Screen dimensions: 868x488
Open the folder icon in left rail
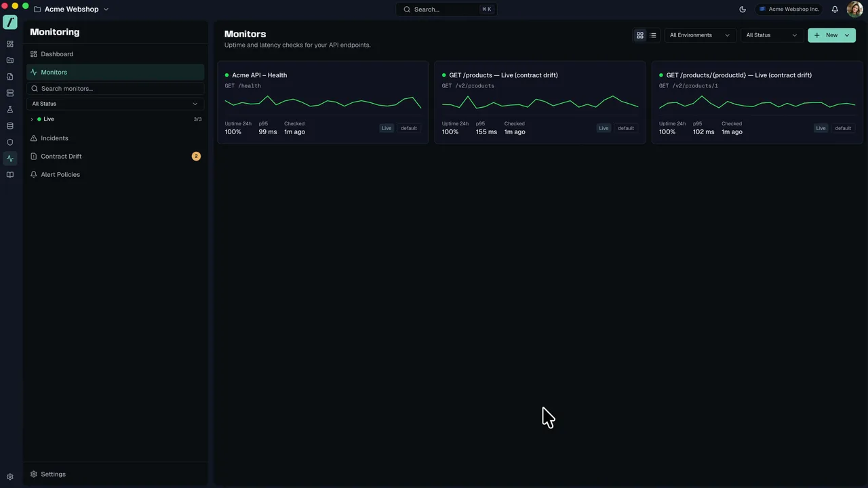click(10, 60)
